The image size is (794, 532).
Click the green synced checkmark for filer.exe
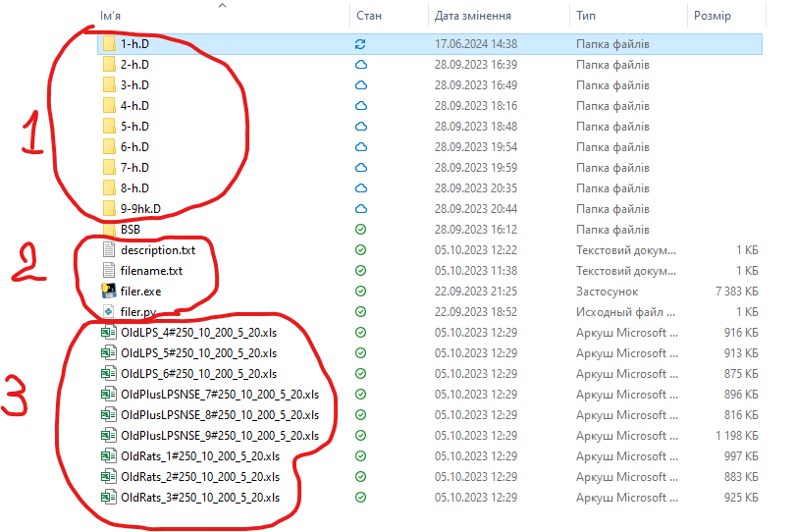point(360,292)
